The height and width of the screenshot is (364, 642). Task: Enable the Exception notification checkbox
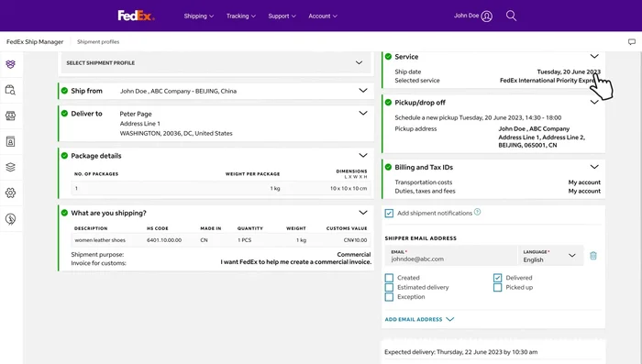click(389, 297)
